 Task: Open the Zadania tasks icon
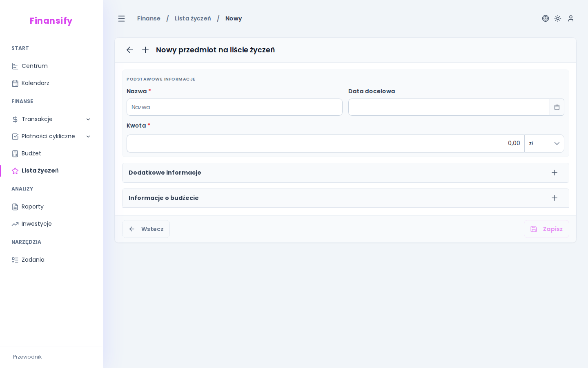tap(15, 260)
